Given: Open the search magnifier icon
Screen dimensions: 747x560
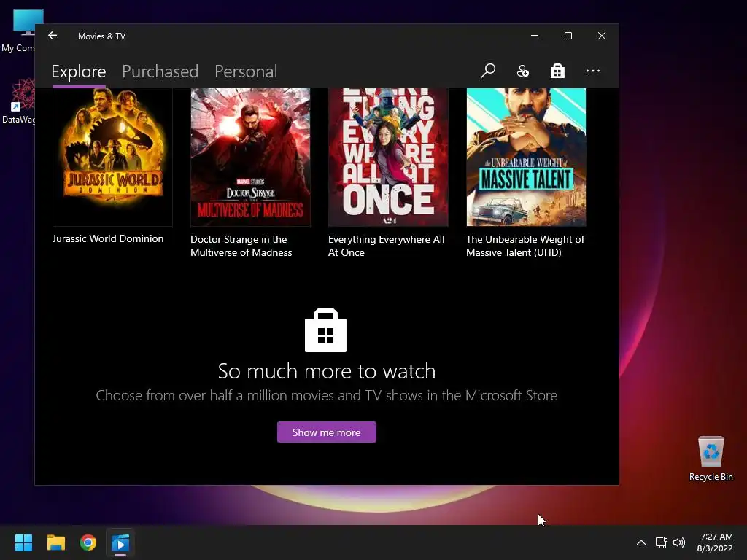Looking at the screenshot, I should (x=488, y=71).
